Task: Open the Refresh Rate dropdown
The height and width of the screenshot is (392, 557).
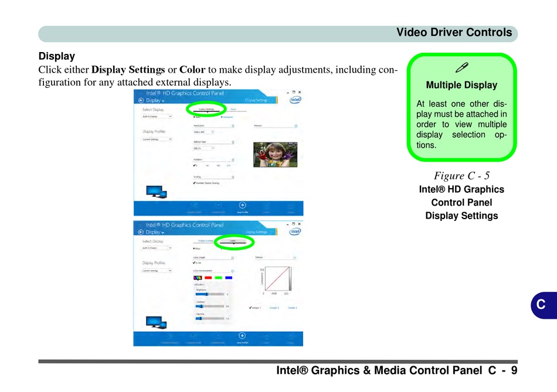Action: (203, 148)
